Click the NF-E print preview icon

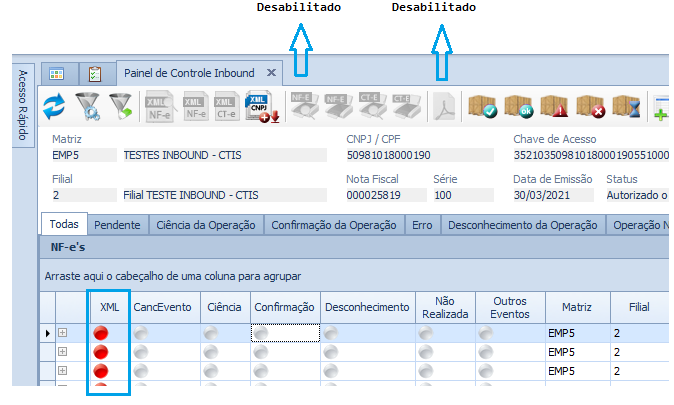pos(304,105)
